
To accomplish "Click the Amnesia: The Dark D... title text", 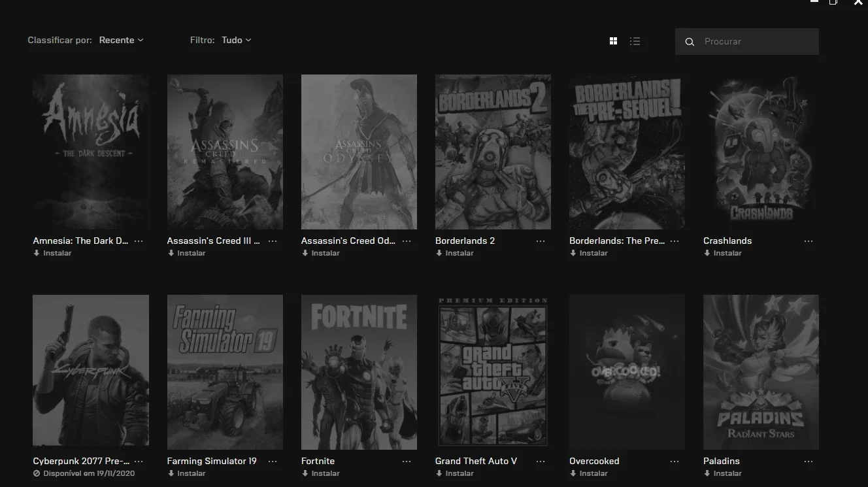I will click(80, 241).
